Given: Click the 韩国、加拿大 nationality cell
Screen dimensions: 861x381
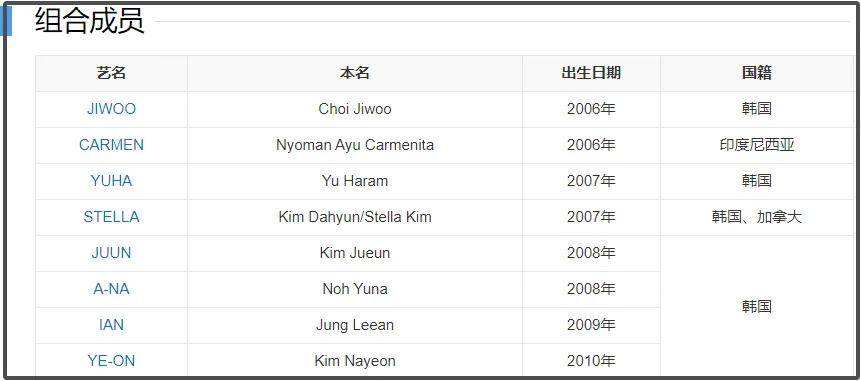Looking at the screenshot, I should (757, 217).
